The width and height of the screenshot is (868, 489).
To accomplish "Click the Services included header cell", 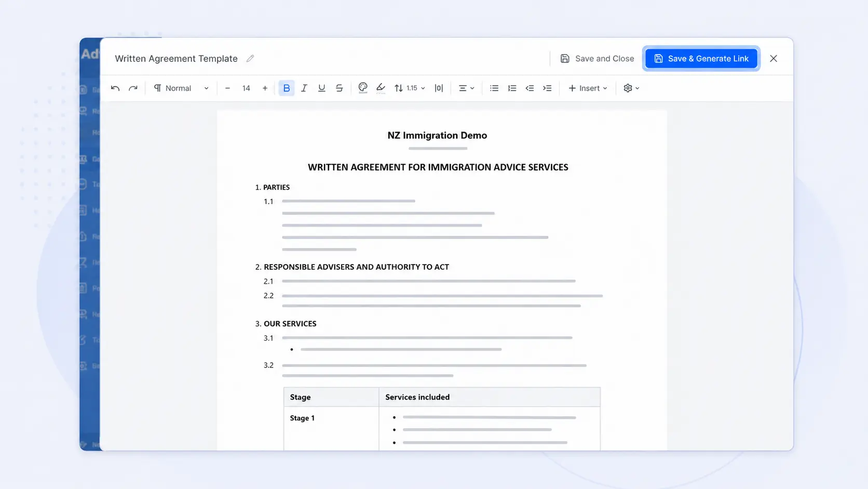I will (490, 397).
